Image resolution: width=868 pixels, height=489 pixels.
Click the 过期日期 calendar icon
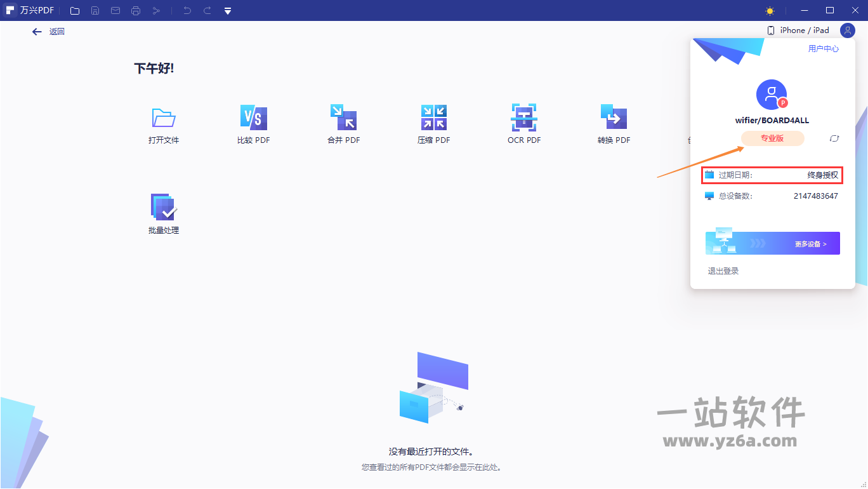709,175
